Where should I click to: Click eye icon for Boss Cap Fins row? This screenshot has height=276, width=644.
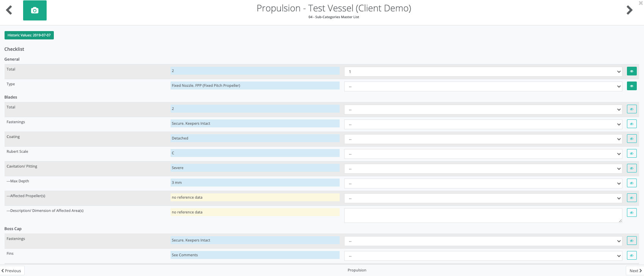[631, 256]
